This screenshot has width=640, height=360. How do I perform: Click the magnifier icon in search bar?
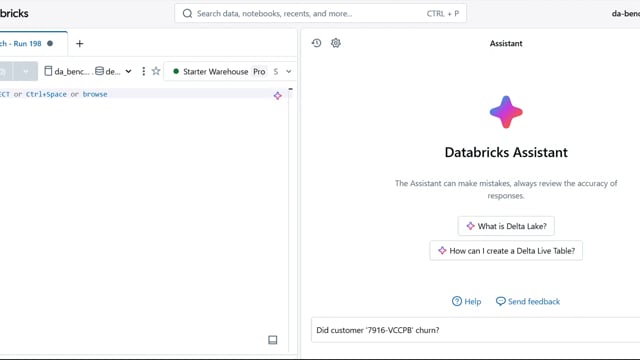coord(187,13)
